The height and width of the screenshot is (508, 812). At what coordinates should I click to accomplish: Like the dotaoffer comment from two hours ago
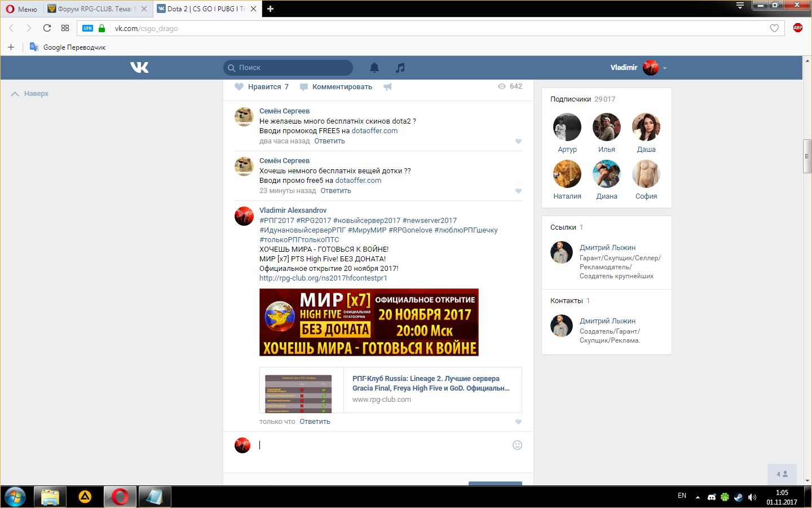pyautogui.click(x=518, y=141)
